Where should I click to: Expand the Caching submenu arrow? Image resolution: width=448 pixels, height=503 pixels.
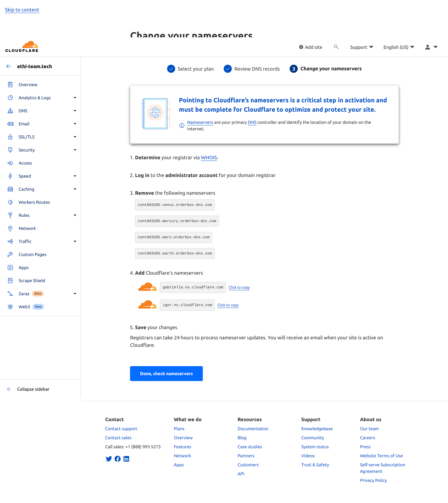pos(75,189)
